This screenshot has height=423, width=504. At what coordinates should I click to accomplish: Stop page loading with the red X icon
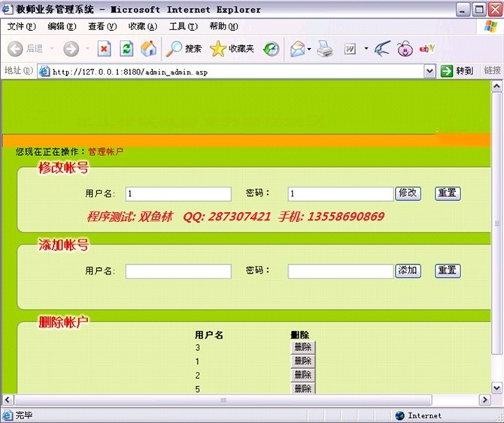(105, 49)
